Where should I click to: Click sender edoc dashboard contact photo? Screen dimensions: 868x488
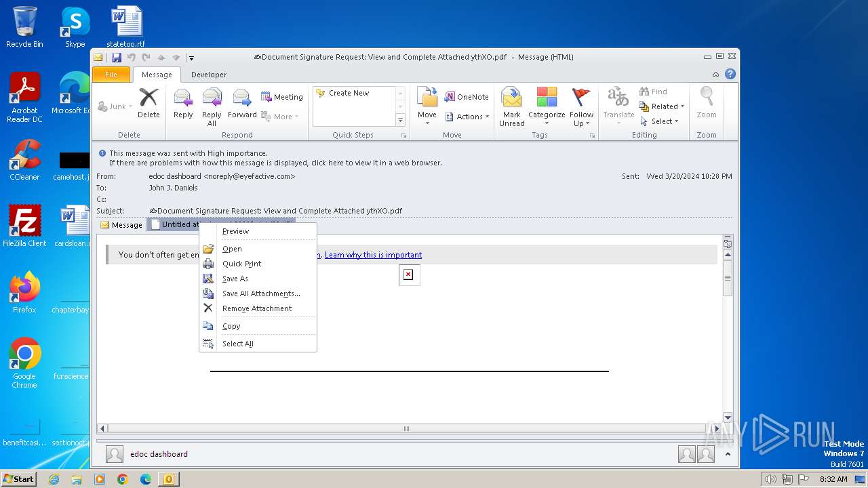(115, 454)
